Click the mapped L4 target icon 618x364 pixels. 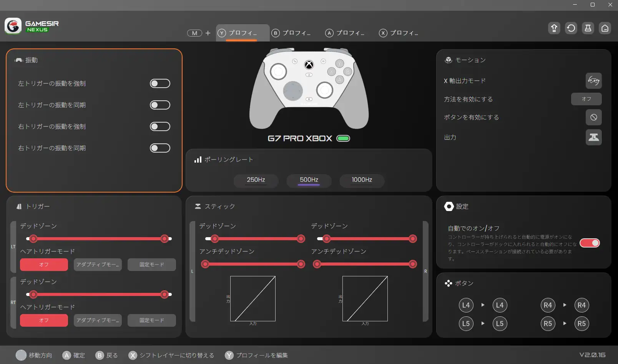tap(500, 305)
